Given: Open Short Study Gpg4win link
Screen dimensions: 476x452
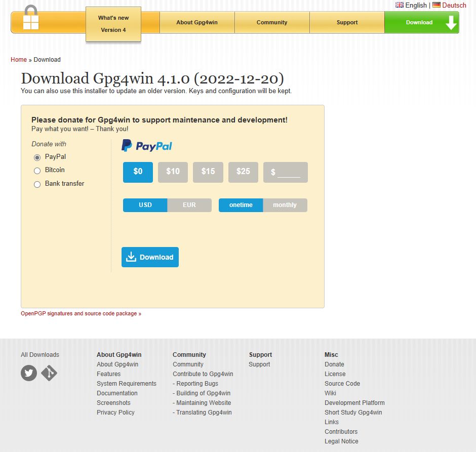Looking at the screenshot, I should click(x=353, y=412).
